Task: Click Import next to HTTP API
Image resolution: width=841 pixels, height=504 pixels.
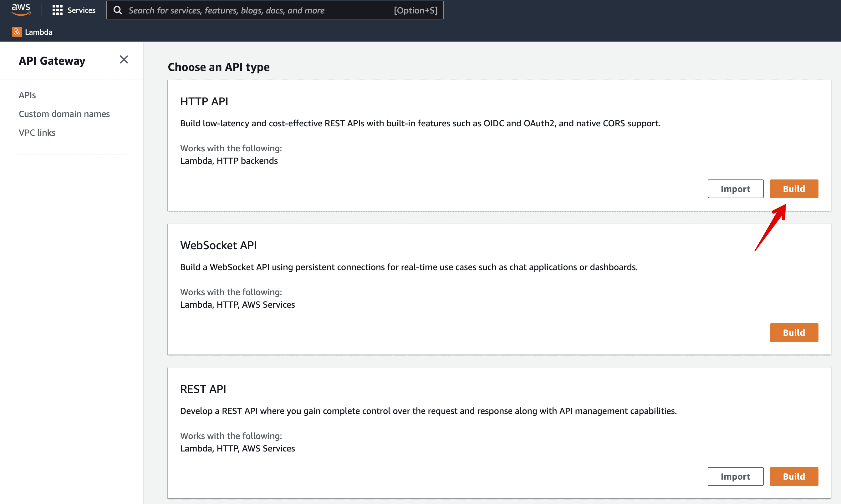Action: 735,189
